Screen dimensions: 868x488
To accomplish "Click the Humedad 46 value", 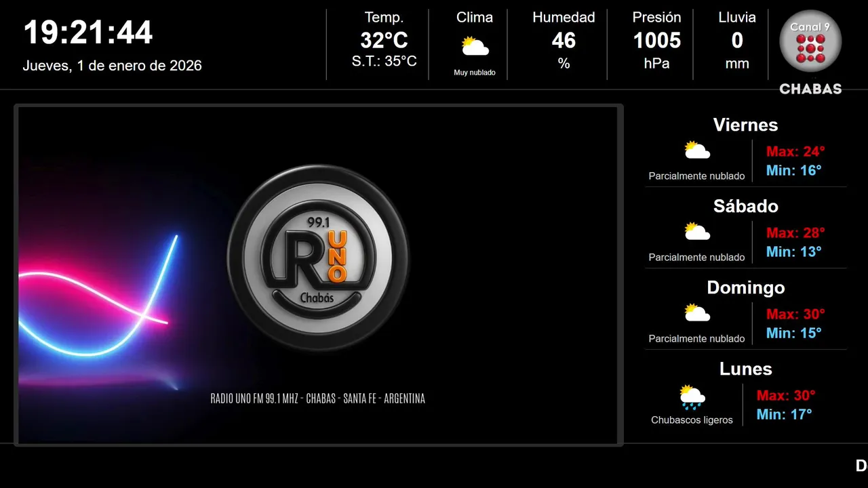I will click(x=564, y=41).
